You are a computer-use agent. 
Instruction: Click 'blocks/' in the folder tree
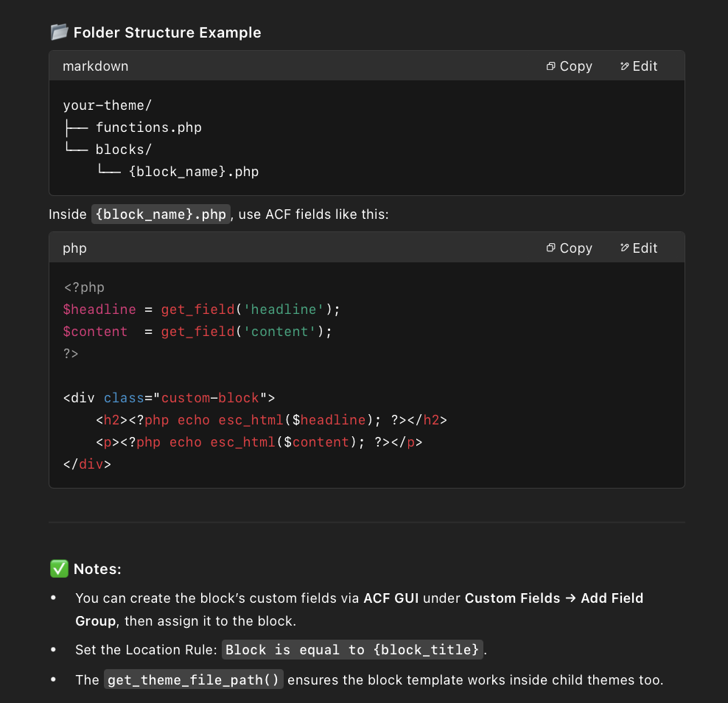[x=124, y=150]
